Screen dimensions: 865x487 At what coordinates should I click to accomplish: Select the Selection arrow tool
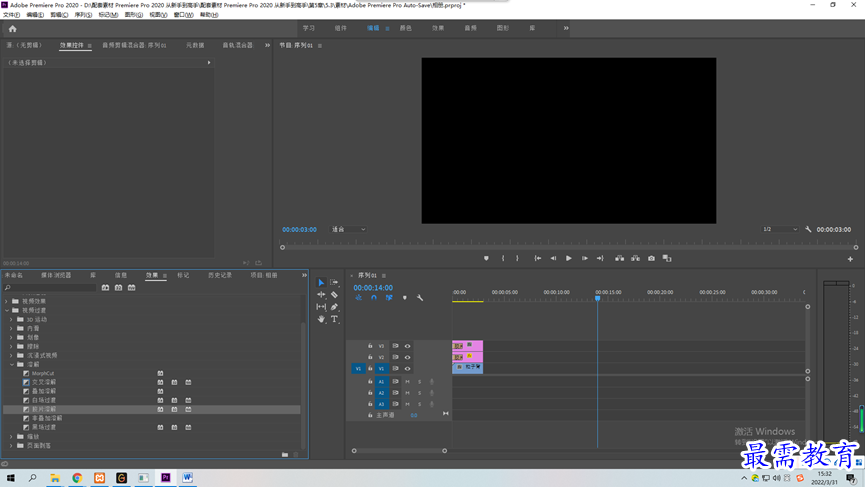(x=321, y=282)
